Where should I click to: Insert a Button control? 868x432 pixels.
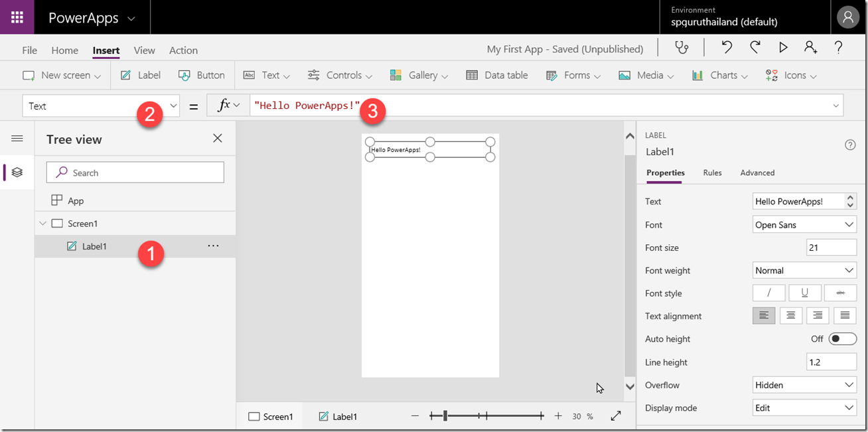(201, 76)
